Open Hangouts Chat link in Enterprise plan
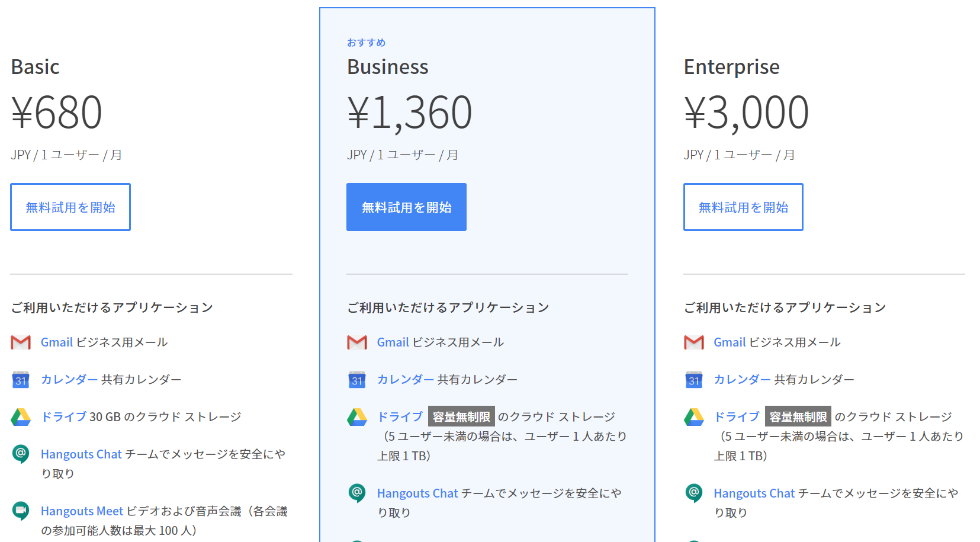 pyautogui.click(x=754, y=493)
